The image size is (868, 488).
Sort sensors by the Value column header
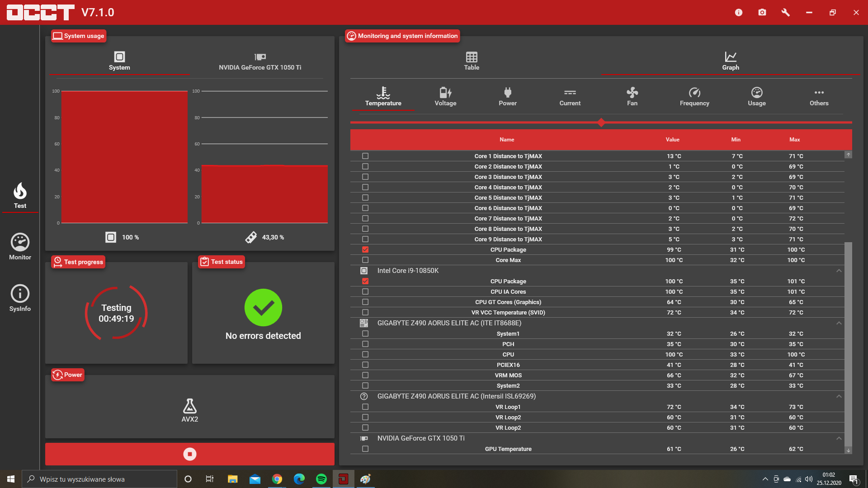[672, 140]
